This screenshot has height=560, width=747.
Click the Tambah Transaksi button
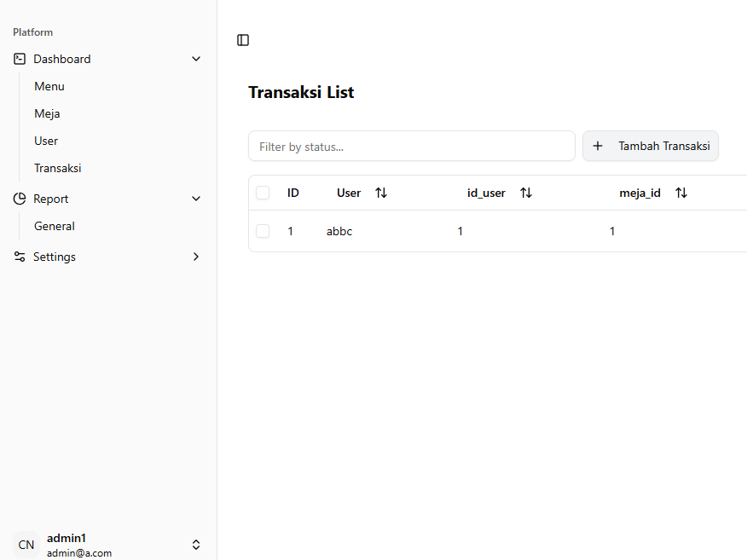(651, 146)
